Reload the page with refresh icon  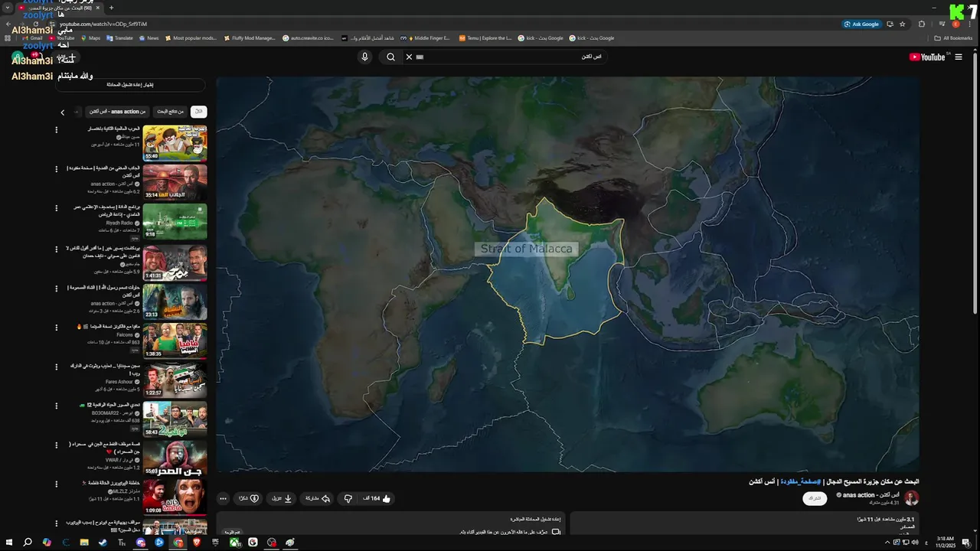click(x=36, y=24)
